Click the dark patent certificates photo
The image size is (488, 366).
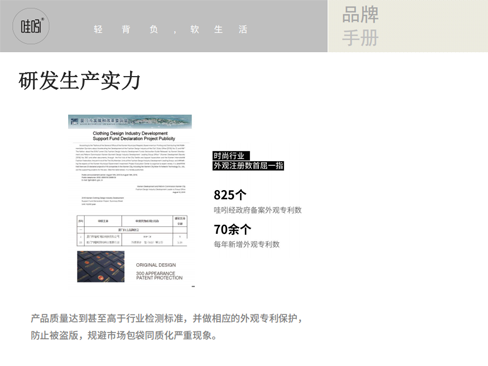[x=101, y=267]
